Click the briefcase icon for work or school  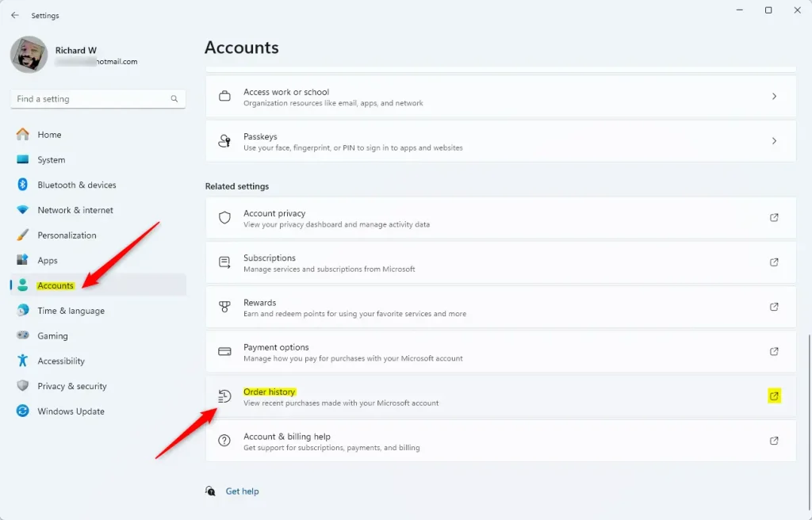224,97
